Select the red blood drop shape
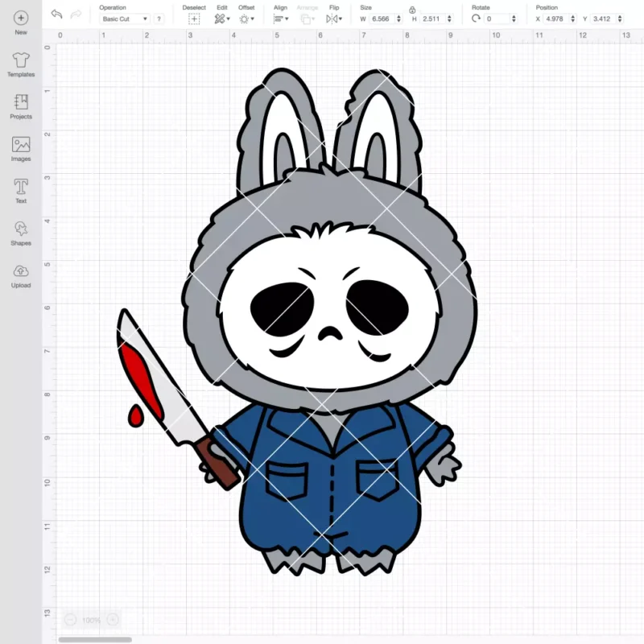Viewport: 644px width, 644px height. (135, 415)
